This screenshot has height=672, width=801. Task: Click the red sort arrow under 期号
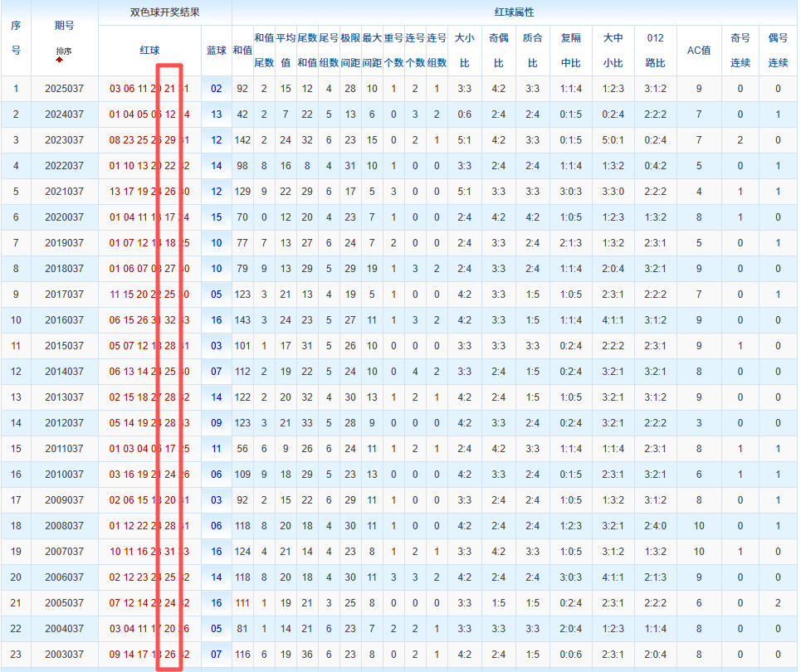coord(59,60)
